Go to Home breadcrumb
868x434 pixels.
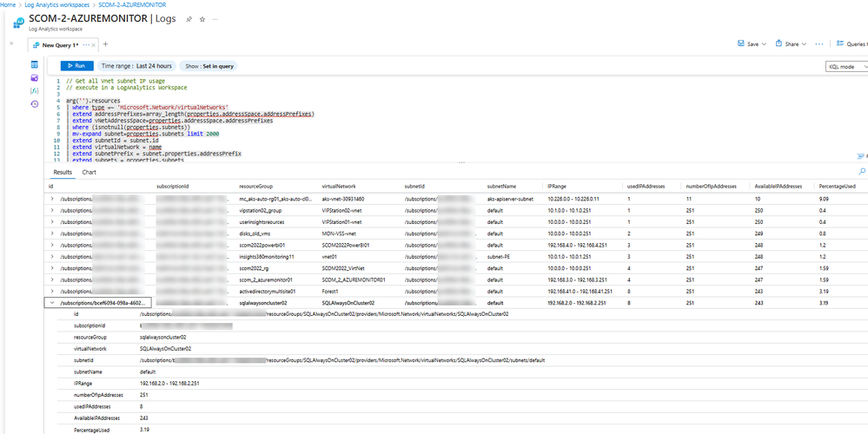coord(8,4)
